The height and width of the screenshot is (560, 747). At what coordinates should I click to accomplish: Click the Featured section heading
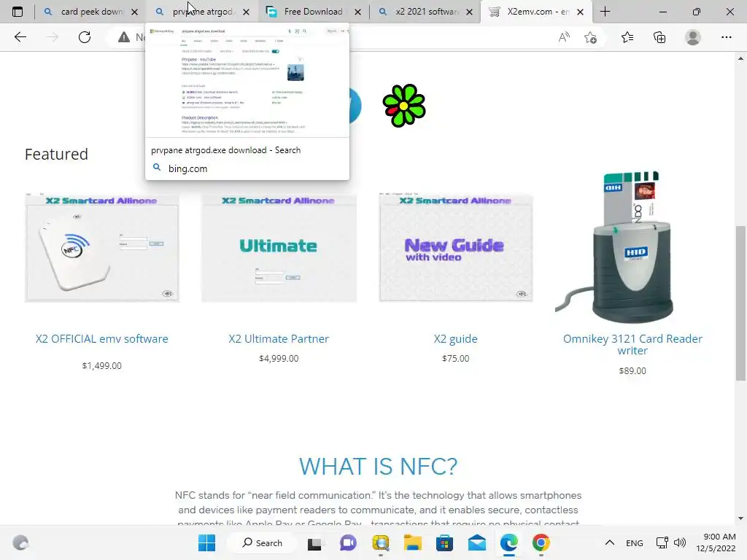[x=56, y=154]
